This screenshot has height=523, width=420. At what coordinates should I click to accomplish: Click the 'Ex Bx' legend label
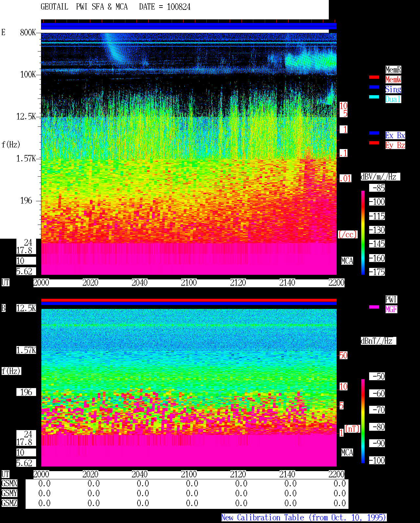point(395,135)
